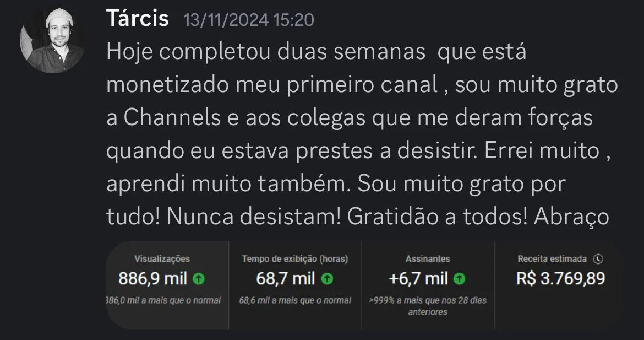Click green up arrow beside 68,7 mil

tap(327, 279)
